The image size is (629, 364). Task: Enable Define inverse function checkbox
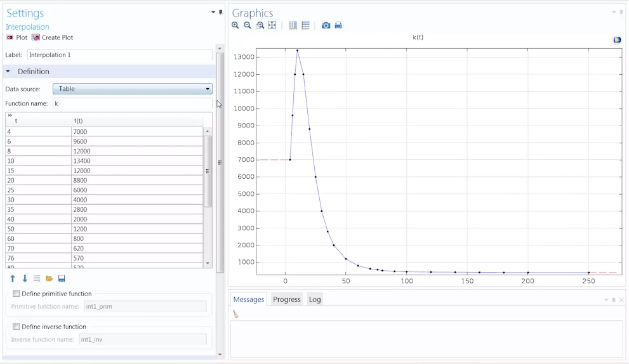pyautogui.click(x=16, y=327)
